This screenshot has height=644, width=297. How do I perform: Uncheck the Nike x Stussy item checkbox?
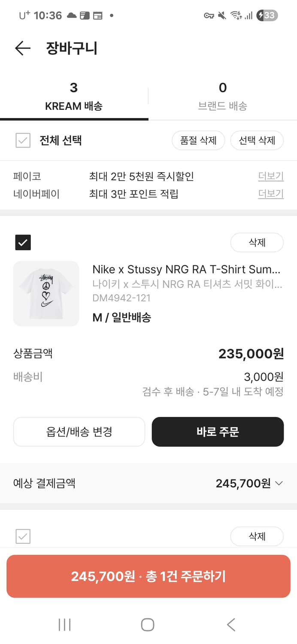coord(23,242)
